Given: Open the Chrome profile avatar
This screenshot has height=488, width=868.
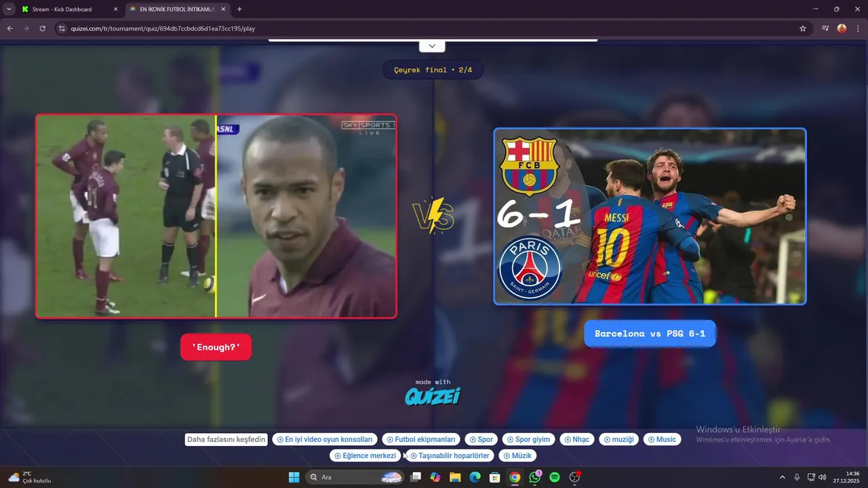Looking at the screenshot, I should click(x=842, y=28).
